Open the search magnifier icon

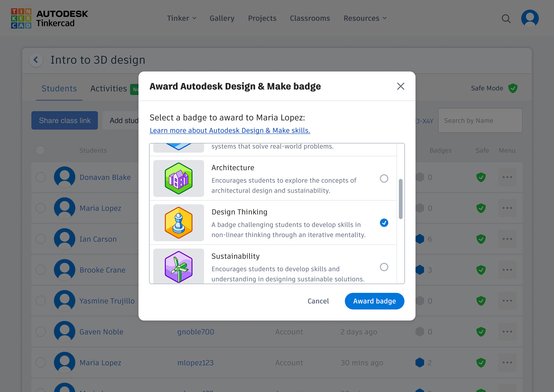[x=506, y=19]
